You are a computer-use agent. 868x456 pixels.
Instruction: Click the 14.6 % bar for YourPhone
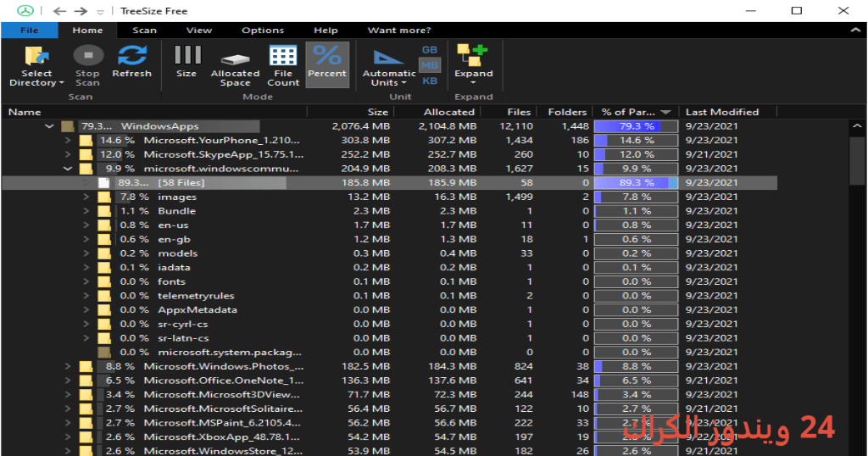tap(636, 141)
